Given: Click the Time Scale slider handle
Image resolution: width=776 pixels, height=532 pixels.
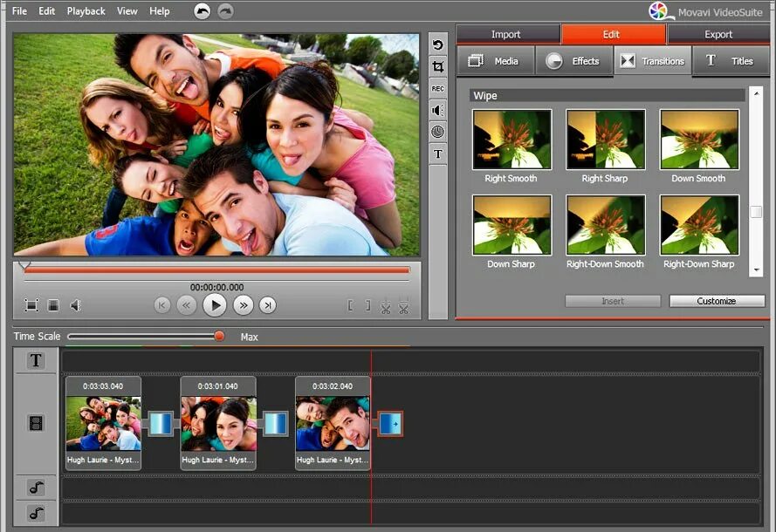Looking at the screenshot, I should coord(219,337).
